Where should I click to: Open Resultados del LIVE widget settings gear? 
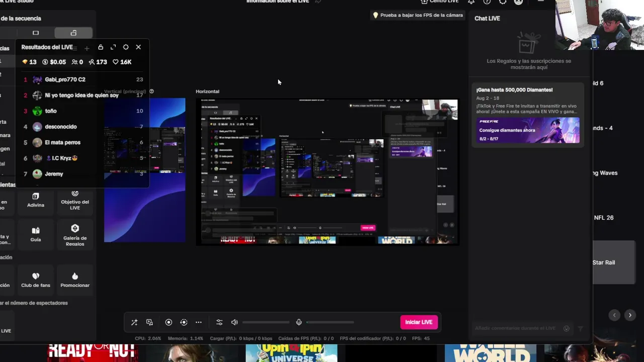click(126, 47)
